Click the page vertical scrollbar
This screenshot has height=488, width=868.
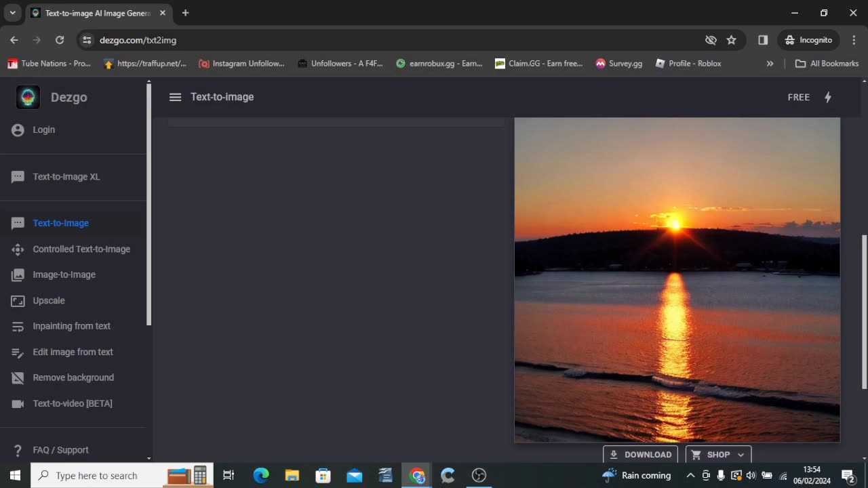click(864, 312)
